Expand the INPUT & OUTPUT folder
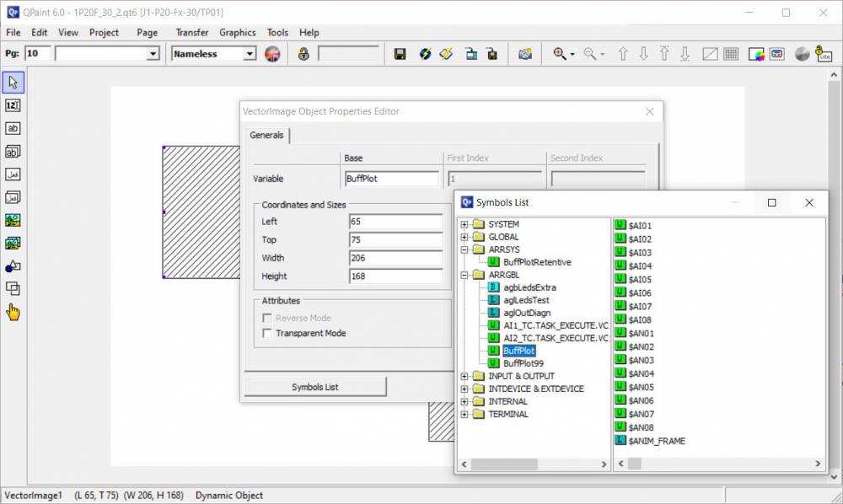 click(464, 376)
